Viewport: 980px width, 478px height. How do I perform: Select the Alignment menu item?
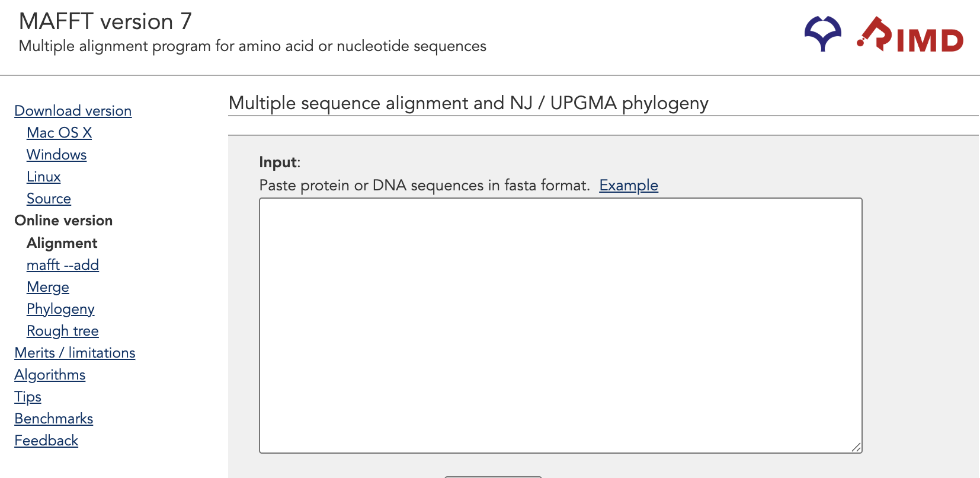click(x=62, y=243)
